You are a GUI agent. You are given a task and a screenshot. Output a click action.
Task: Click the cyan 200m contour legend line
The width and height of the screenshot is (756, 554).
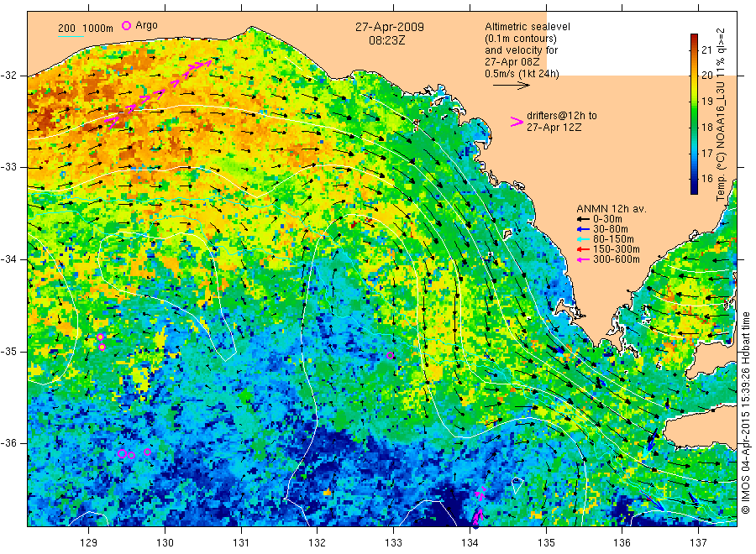pyautogui.click(x=71, y=36)
